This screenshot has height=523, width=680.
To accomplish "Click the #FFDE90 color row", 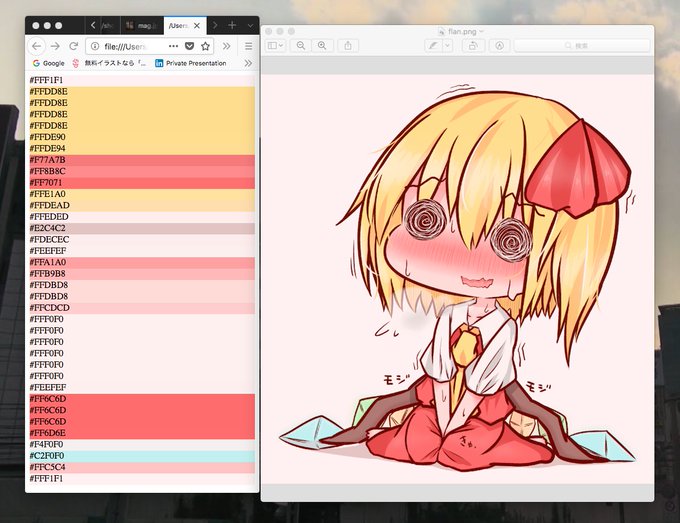I will [x=142, y=137].
